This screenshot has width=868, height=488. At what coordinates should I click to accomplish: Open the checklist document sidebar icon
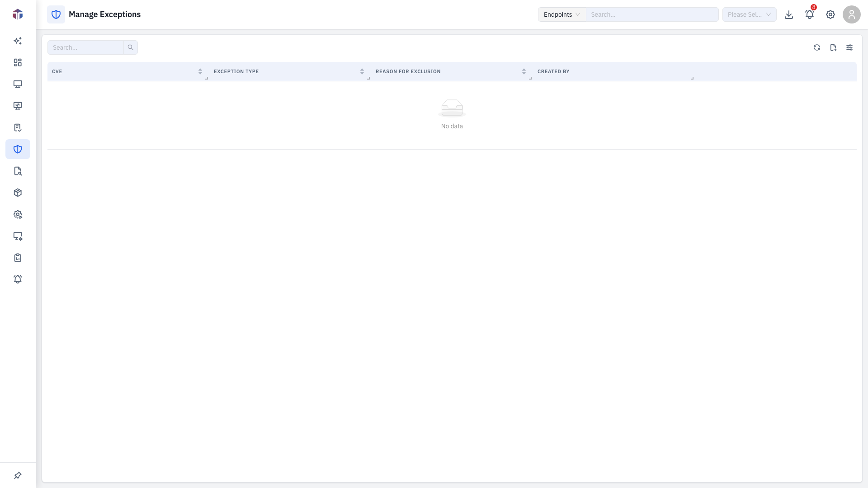[18, 127]
